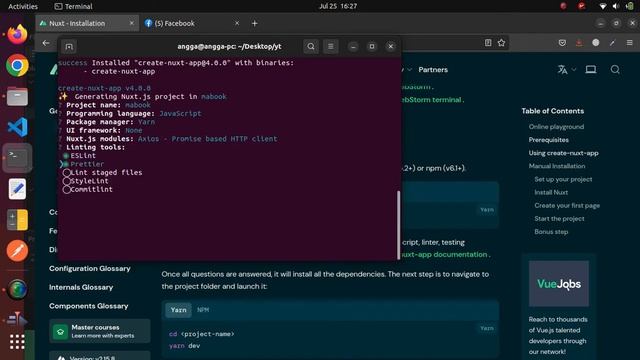Search the Nuxt documentation
The height and width of the screenshot is (360, 640).
tap(615, 70)
